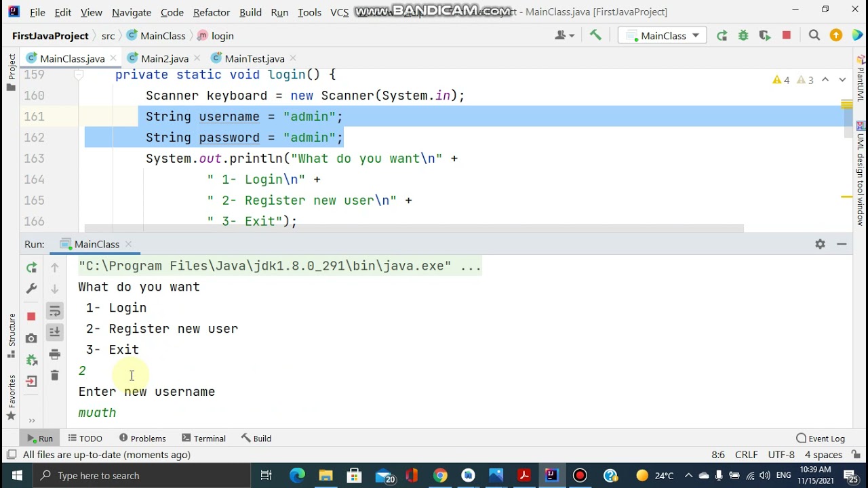Attach debugger to the process icon

tap(31, 360)
